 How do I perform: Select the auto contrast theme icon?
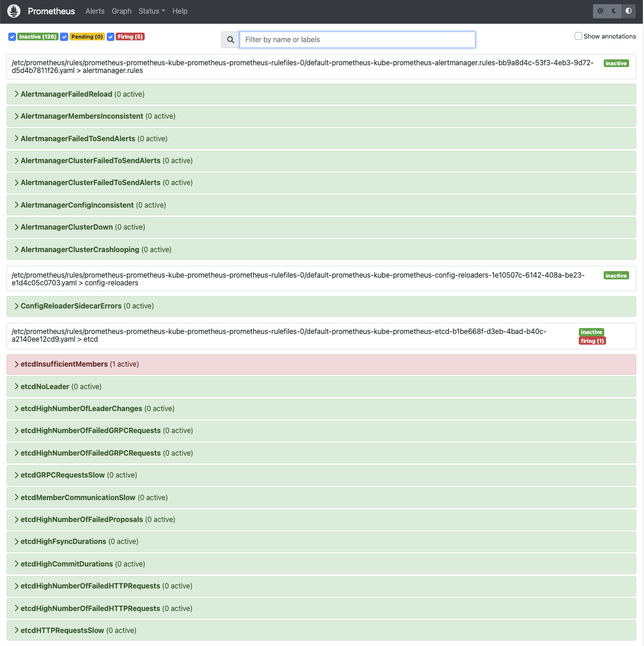tap(629, 11)
